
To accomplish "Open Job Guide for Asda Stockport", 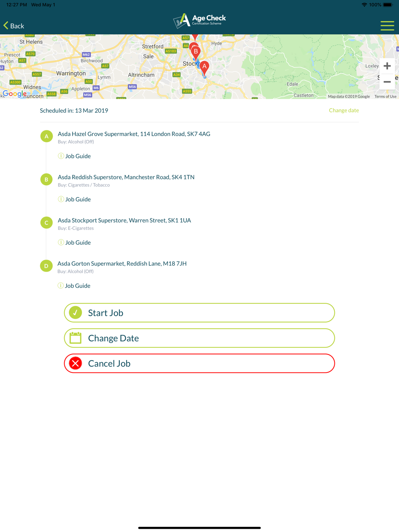I will 78,242.
